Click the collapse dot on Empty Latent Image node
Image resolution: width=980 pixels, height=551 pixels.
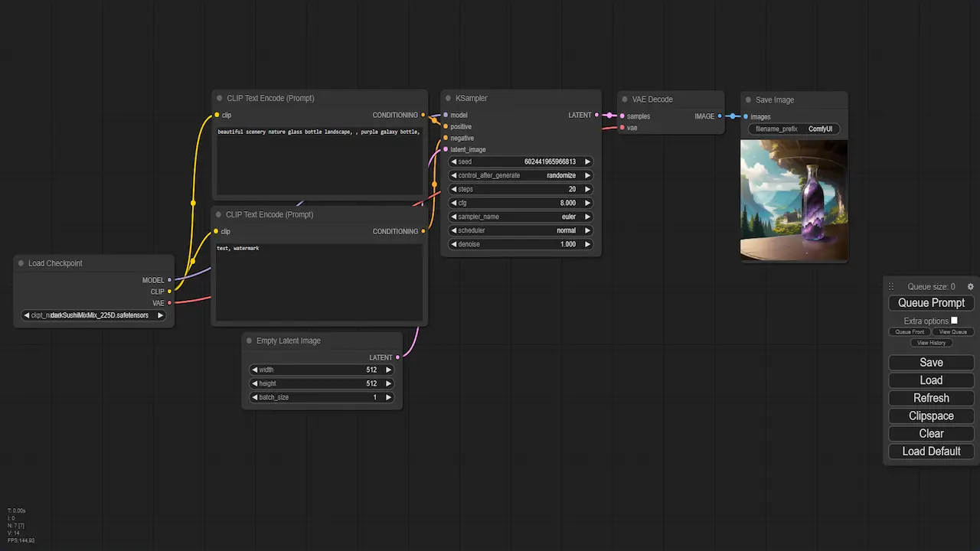249,341
